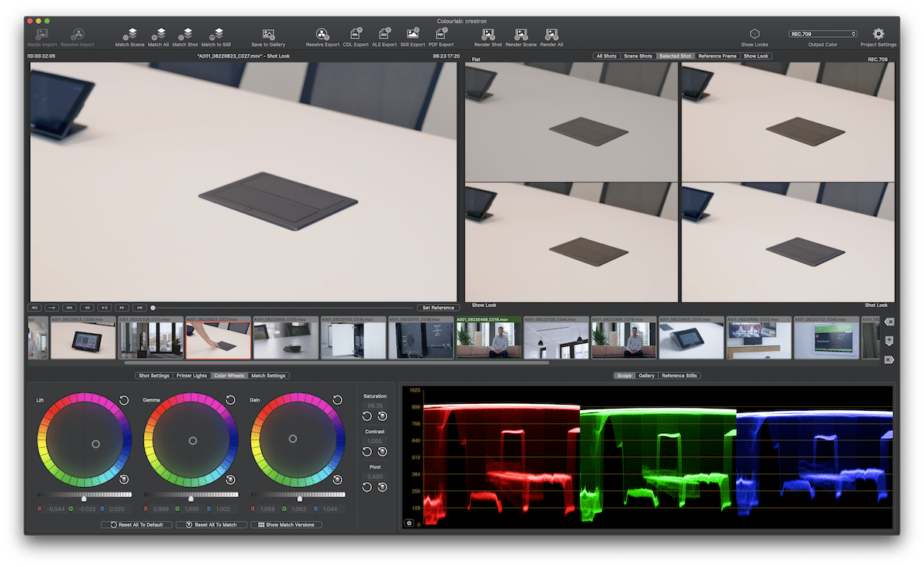The width and height of the screenshot is (924, 567).
Task: Click the Render All icon
Action: pos(551,35)
